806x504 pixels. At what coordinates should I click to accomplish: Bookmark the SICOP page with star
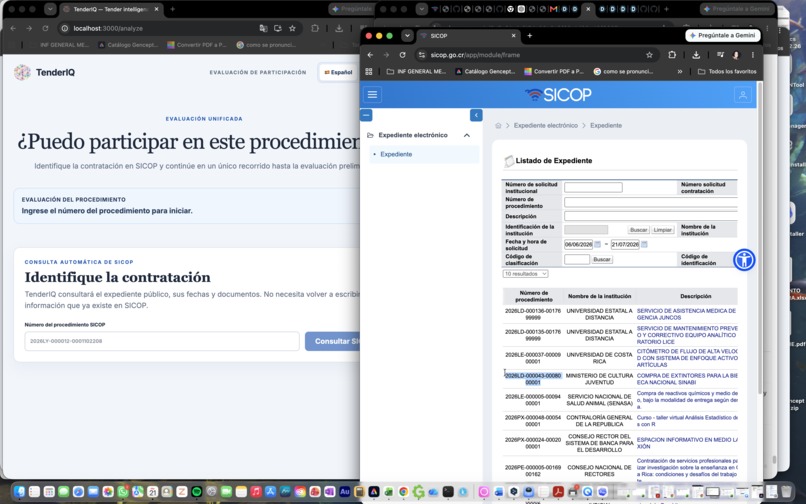coord(649,55)
